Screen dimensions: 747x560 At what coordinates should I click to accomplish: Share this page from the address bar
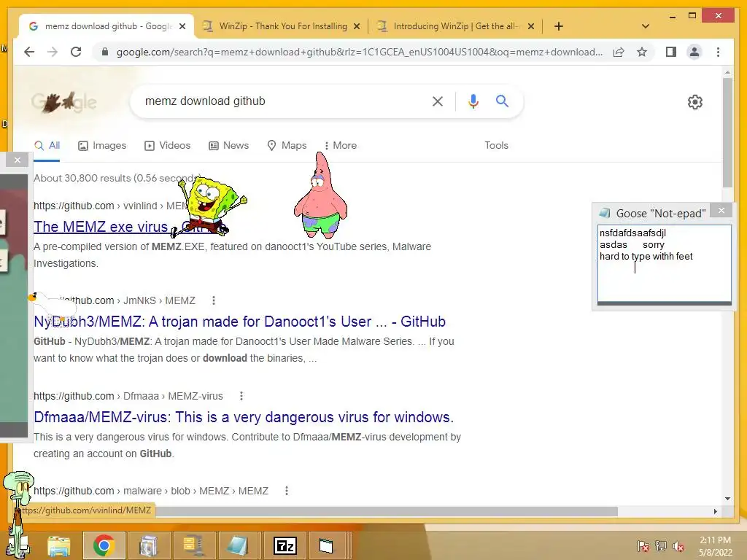coord(619,52)
